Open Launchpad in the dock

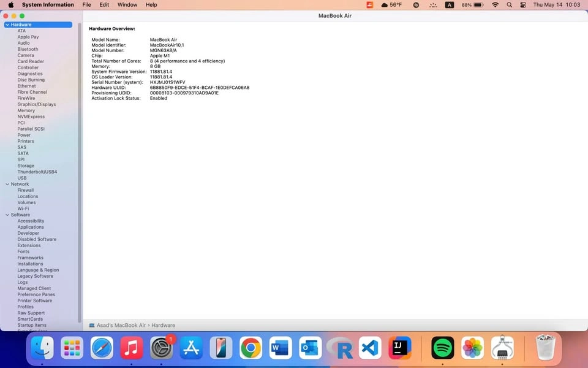point(72,348)
